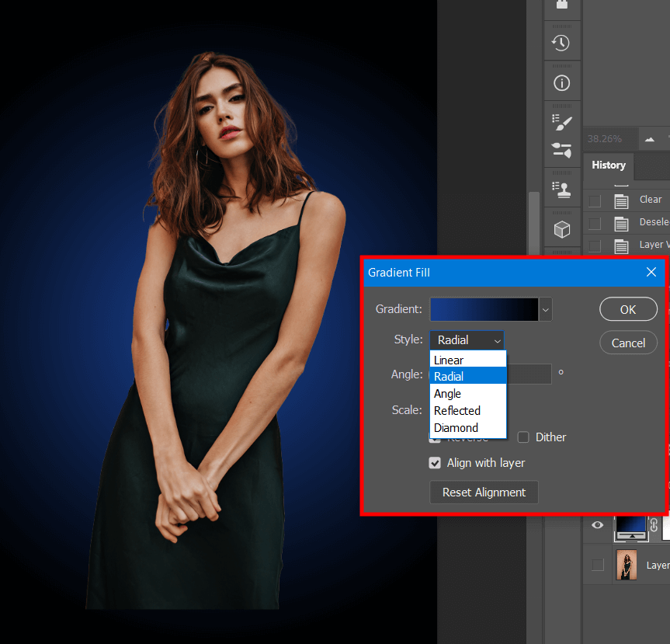The width and height of the screenshot is (670, 644).
Task: Show the hidden photo layer
Action: pos(597,565)
